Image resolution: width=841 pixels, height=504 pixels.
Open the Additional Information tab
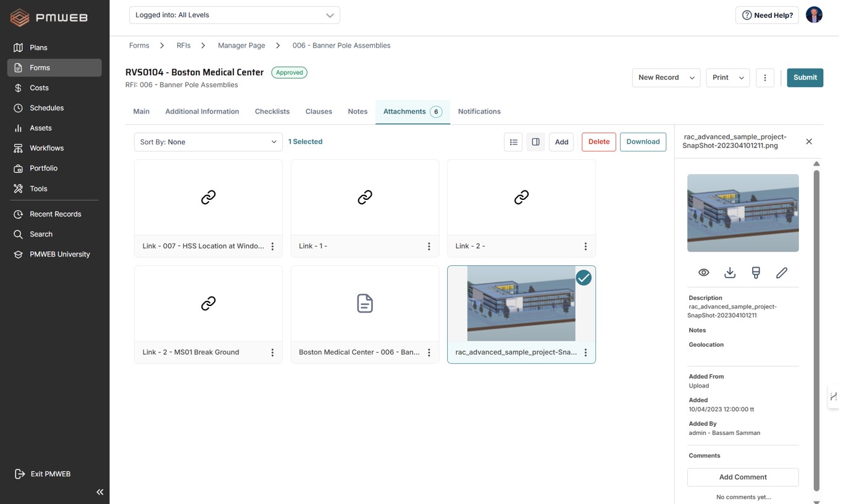pos(202,112)
